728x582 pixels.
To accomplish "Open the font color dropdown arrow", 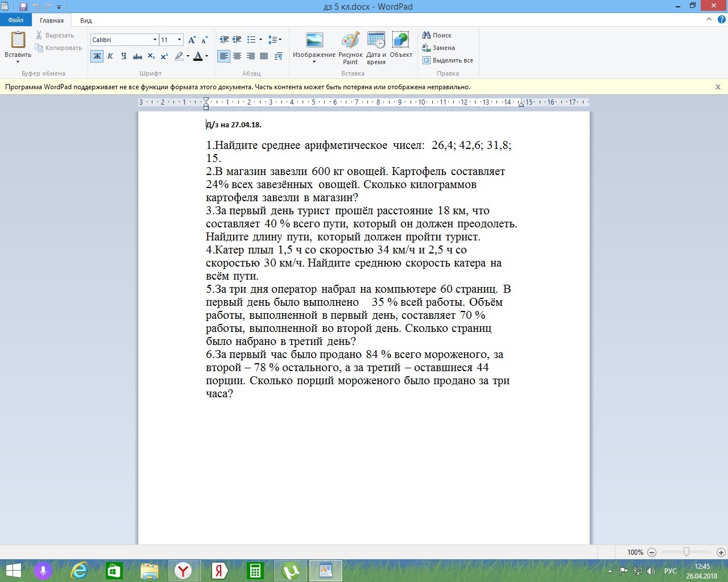I will (206, 56).
